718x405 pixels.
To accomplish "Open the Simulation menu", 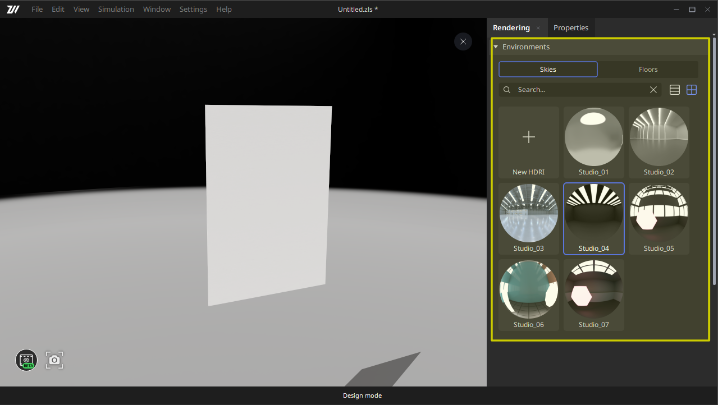I will pyautogui.click(x=116, y=9).
